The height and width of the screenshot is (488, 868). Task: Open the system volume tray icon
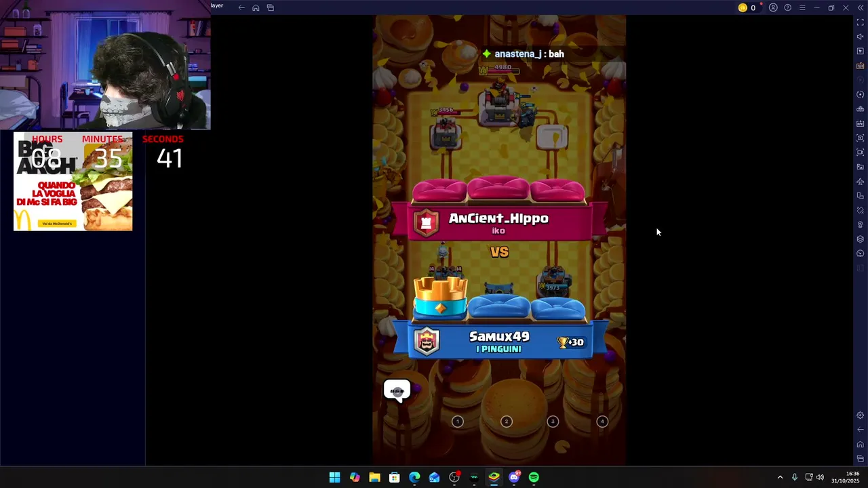[820, 477]
